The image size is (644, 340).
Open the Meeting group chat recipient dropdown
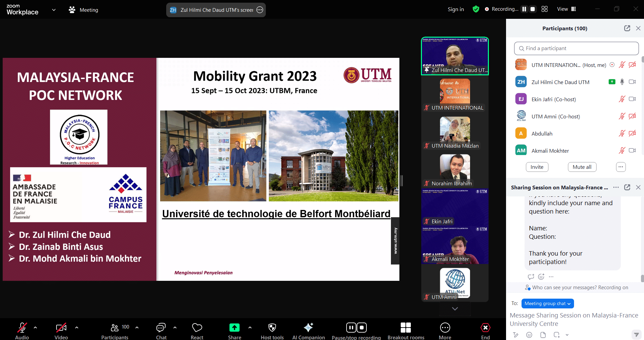pos(547,303)
